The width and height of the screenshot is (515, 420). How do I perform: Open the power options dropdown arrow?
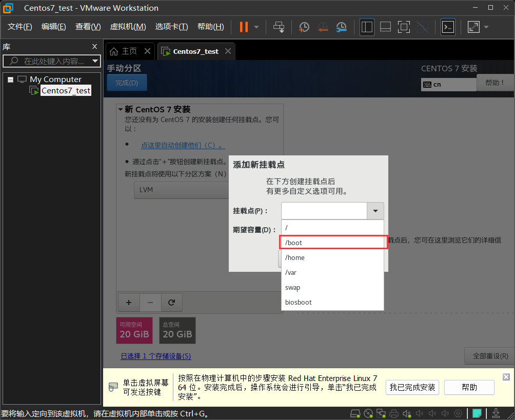pyautogui.click(x=256, y=27)
